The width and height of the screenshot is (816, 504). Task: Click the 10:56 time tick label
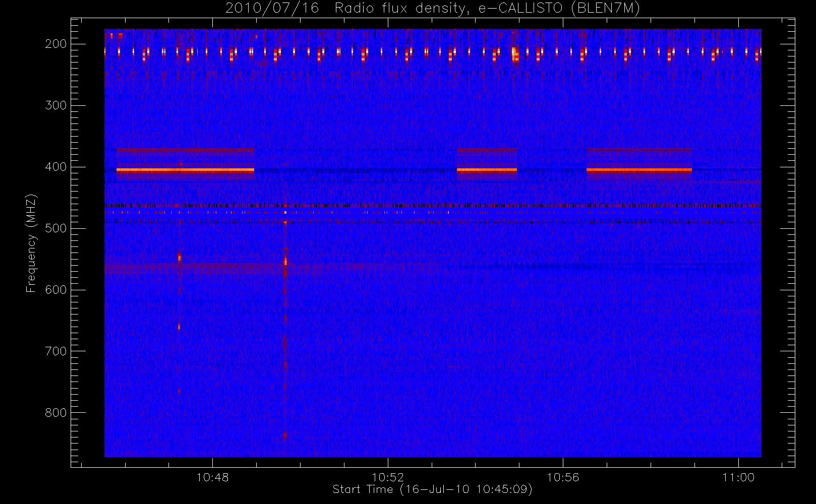pyautogui.click(x=563, y=477)
